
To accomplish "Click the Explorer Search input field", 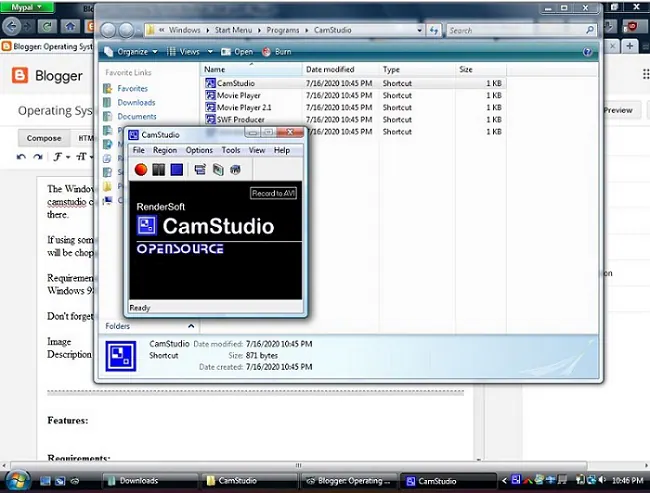I will (x=516, y=30).
